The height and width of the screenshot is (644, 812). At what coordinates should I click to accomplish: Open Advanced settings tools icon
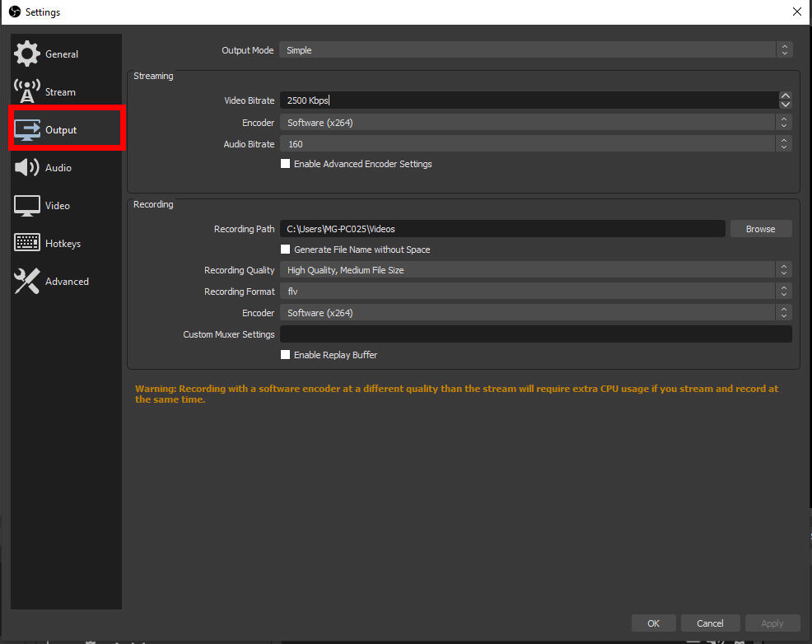[x=27, y=282]
